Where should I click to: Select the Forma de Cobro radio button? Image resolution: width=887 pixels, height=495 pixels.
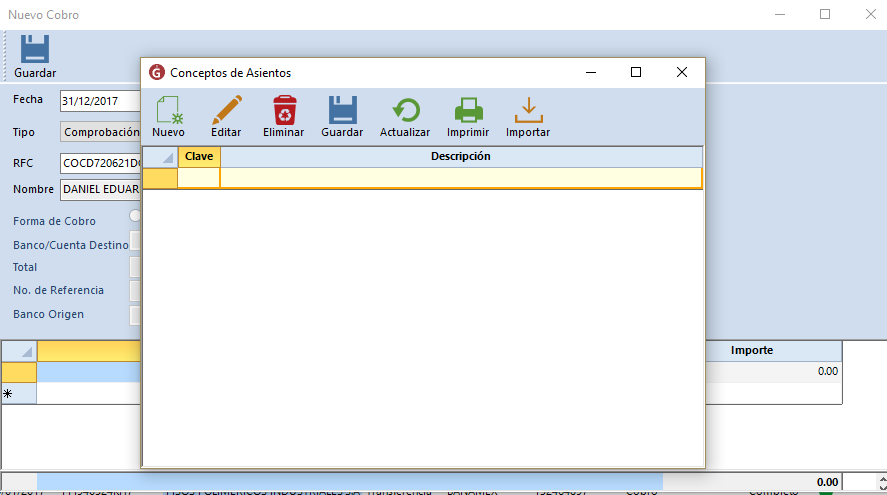(135, 216)
